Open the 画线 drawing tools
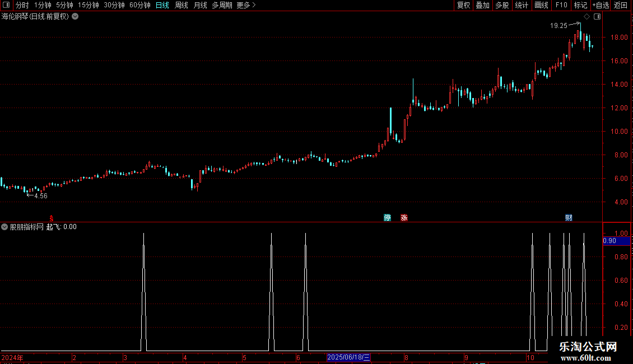The height and width of the screenshot is (364, 633). [541, 5]
